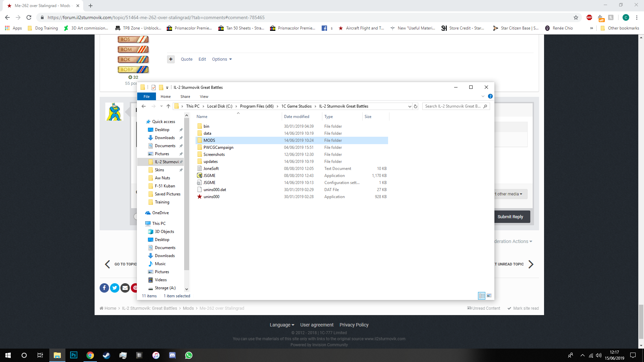The width and height of the screenshot is (644, 362).
Task: Bookmark this page star icon
Action: coord(576,17)
